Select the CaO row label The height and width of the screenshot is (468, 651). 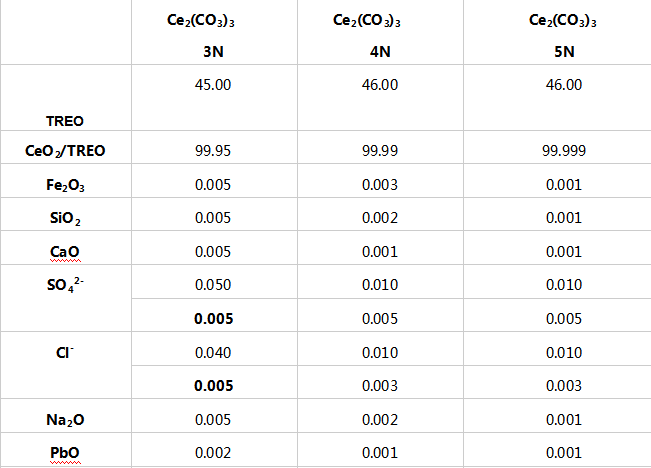coord(65,251)
